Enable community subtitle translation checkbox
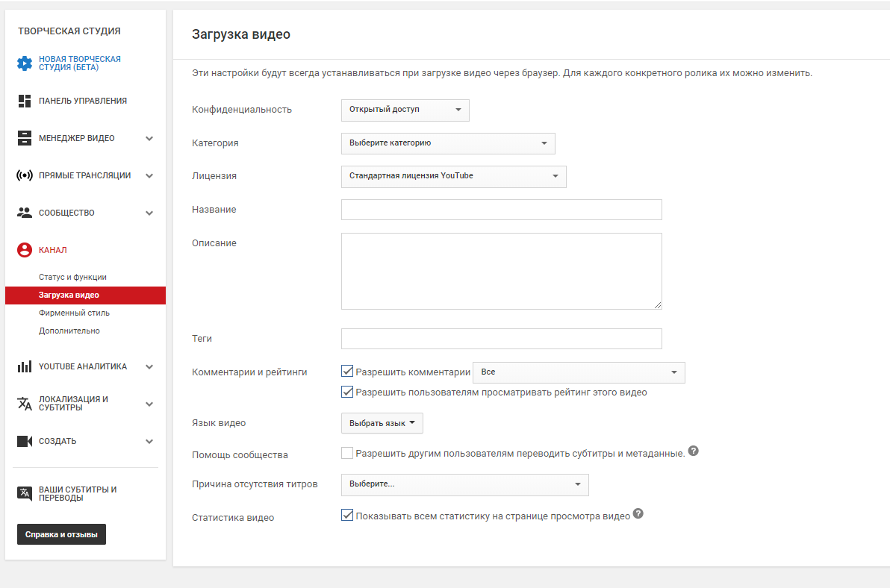The image size is (890, 588). (347, 453)
